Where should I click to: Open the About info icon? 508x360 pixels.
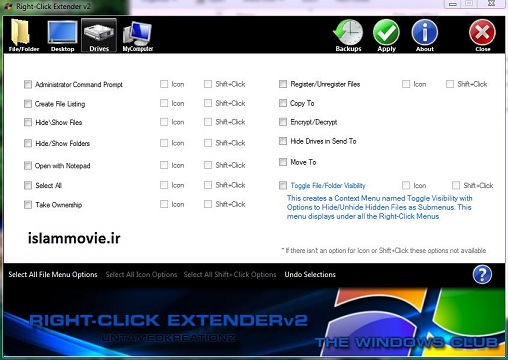tap(425, 36)
